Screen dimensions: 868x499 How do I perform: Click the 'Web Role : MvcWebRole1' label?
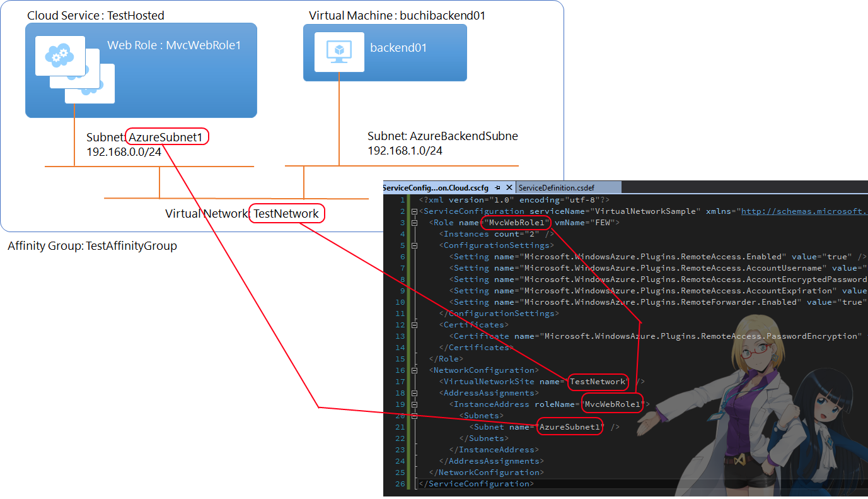click(x=174, y=45)
